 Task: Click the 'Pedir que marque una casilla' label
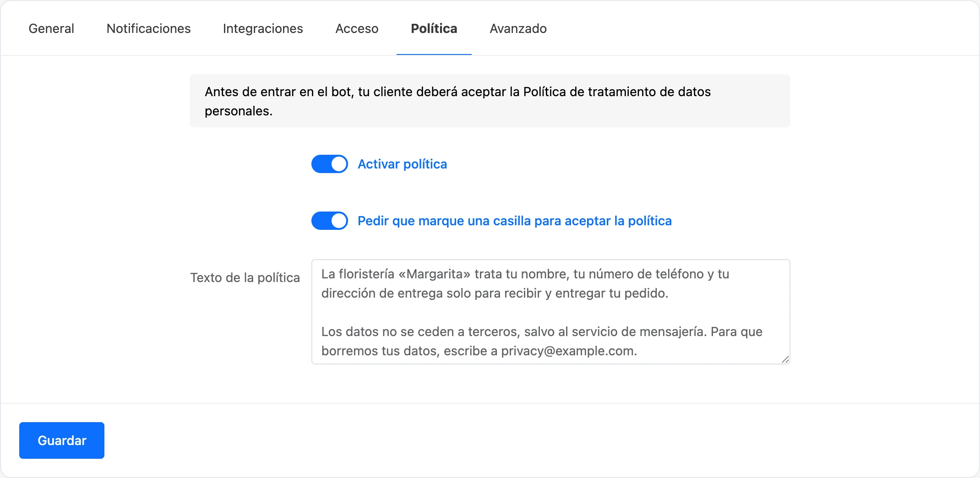tap(514, 221)
